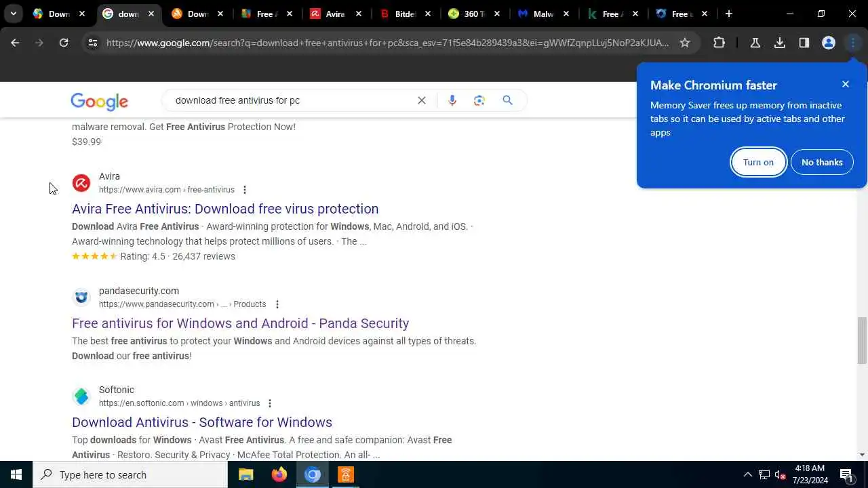
Task: Open more options for the Avira result
Action: [x=245, y=190]
